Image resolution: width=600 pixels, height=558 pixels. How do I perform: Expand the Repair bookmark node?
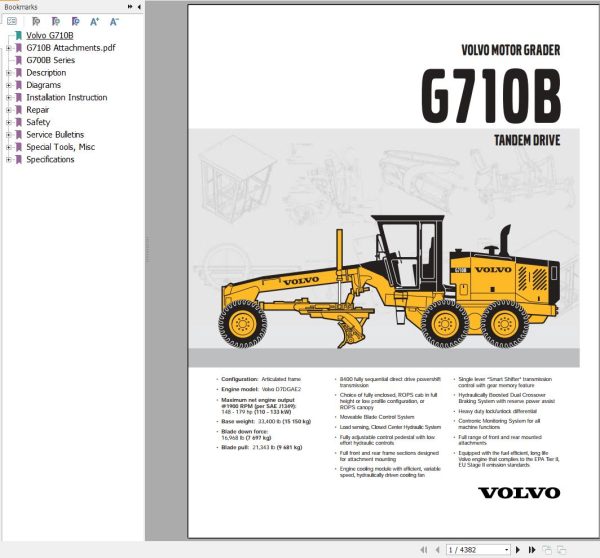(x=8, y=110)
